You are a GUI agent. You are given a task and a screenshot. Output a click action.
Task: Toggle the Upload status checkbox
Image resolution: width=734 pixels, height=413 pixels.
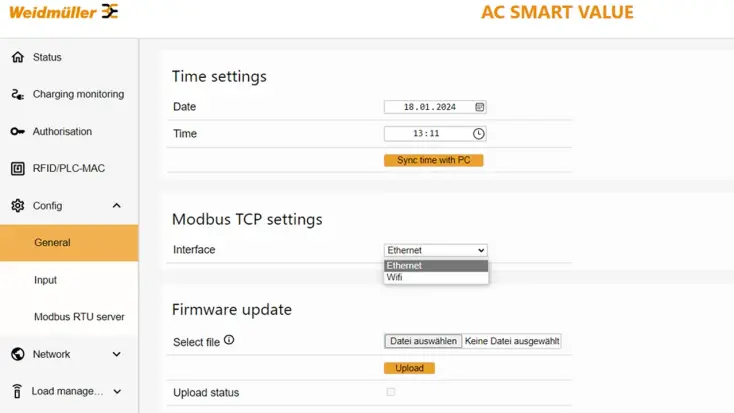(391, 392)
